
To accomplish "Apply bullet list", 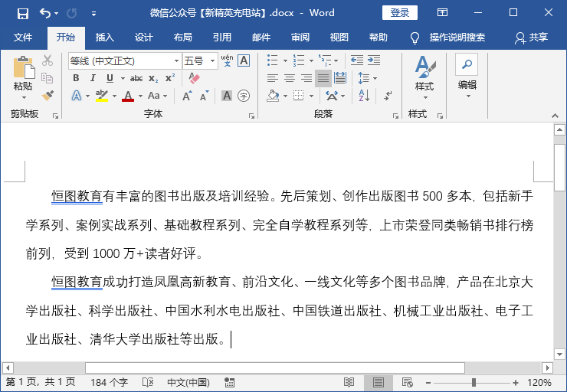I will (x=273, y=60).
